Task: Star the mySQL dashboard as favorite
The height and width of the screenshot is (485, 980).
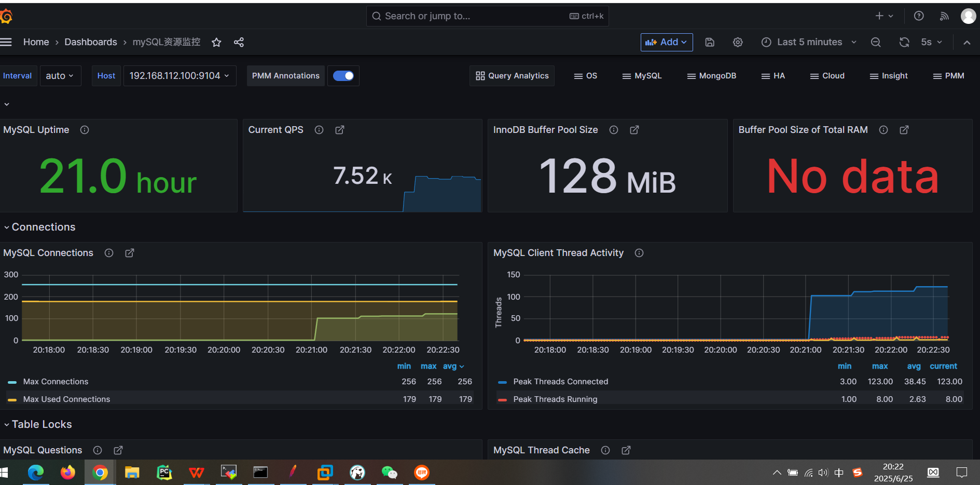Action: (x=216, y=42)
